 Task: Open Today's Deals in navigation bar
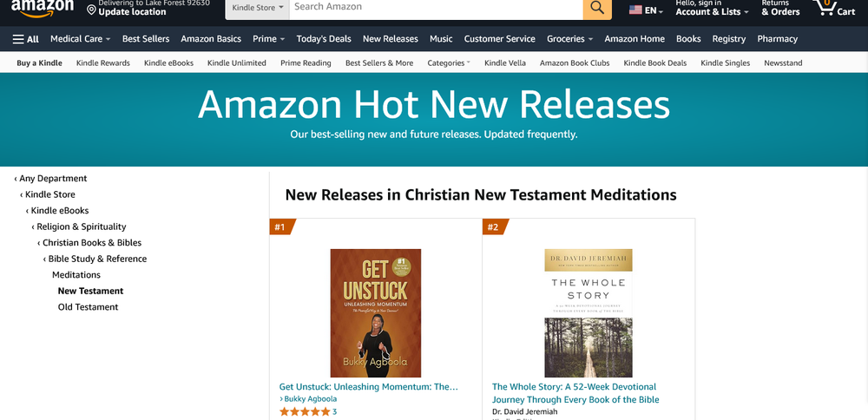(x=324, y=39)
